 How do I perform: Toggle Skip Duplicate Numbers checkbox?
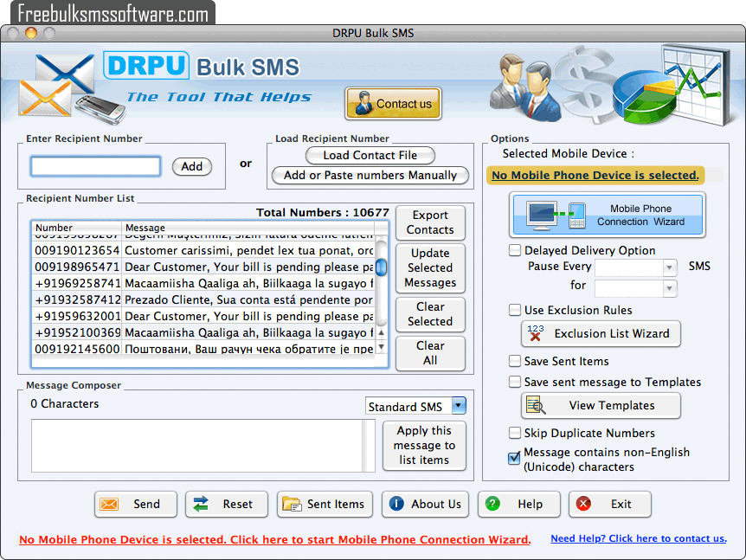tap(515, 433)
